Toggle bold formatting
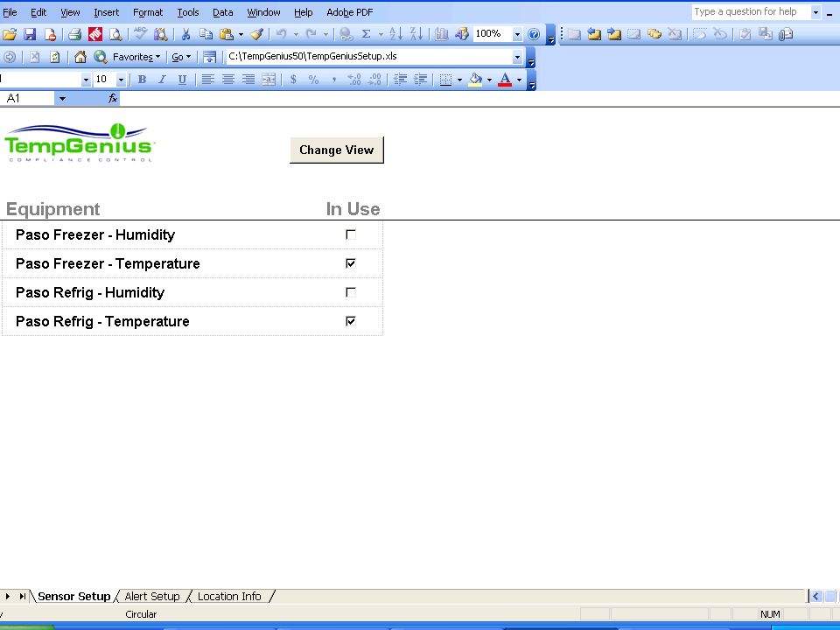The height and width of the screenshot is (630, 840). (142, 80)
